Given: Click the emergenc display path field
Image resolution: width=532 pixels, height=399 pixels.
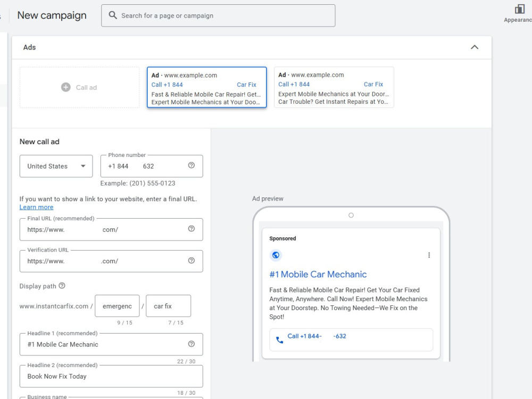Looking at the screenshot, I should click(117, 306).
